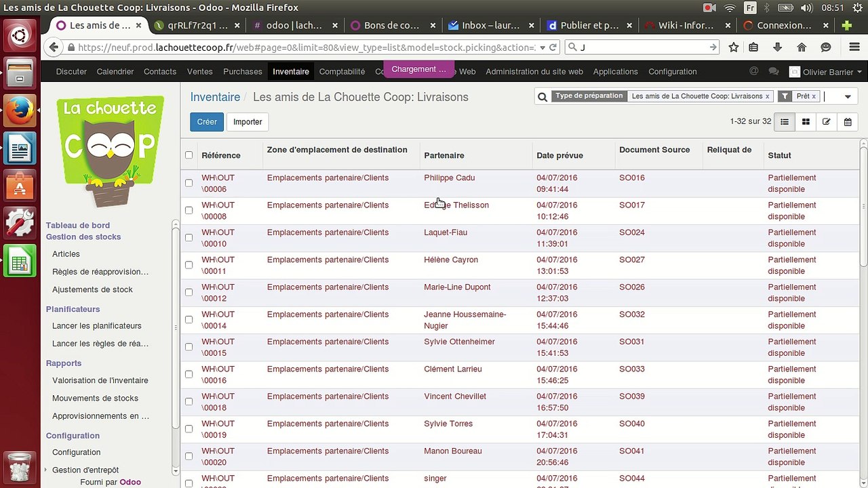Click the magnifier icon in Odoo search
The width and height of the screenshot is (868, 488).
pos(542,97)
